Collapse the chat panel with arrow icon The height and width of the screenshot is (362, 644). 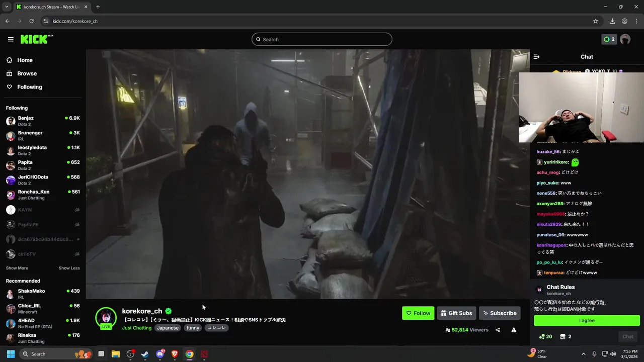pos(536,57)
